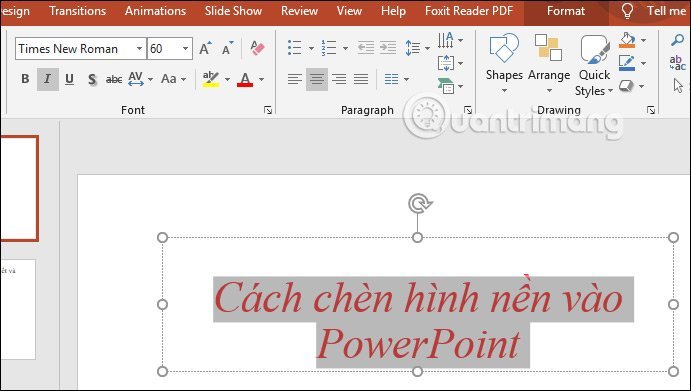Viewport: 691px width, 391px height.
Task: Open the Select cursor tool
Action: 678,86
